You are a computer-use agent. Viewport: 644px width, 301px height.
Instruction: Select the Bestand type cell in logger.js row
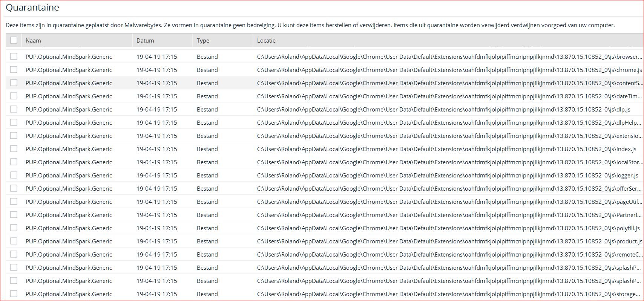(x=207, y=175)
